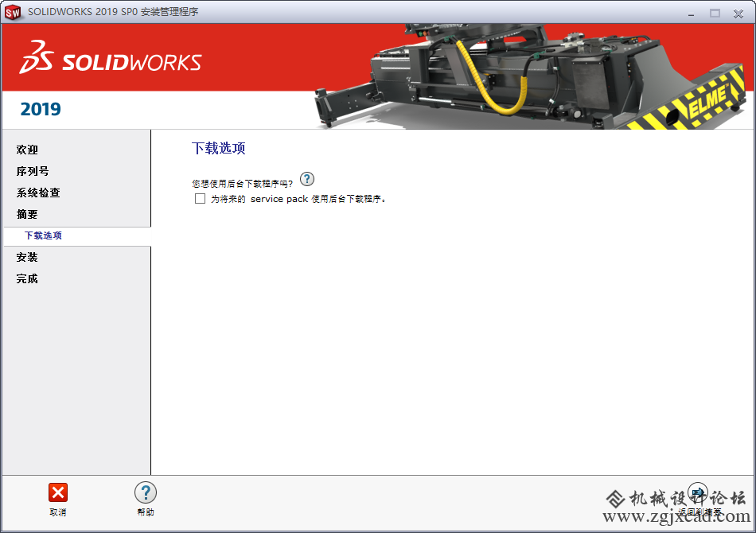The image size is (756, 533).
Task: Click the text 您想使用后台下载程序吗?
Action: coord(242,184)
